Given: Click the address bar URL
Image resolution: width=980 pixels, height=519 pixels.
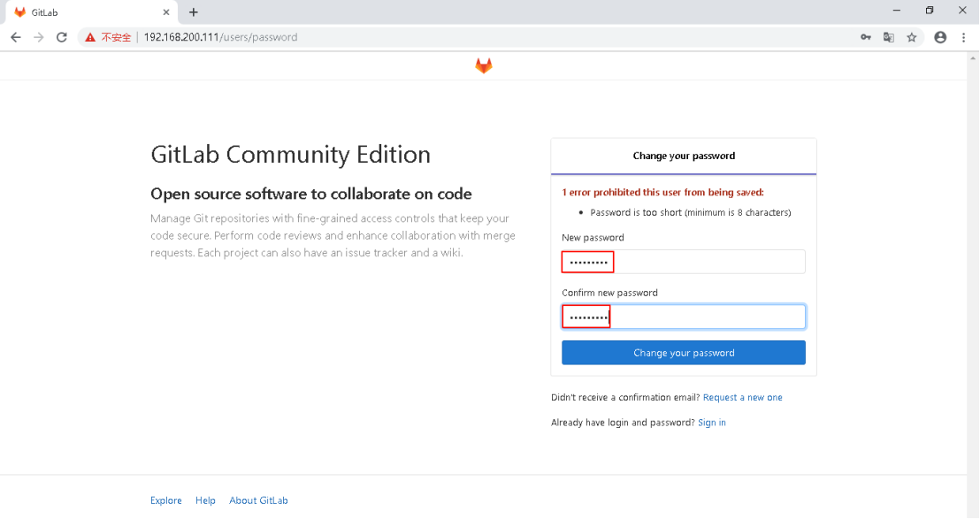Looking at the screenshot, I should point(220,37).
